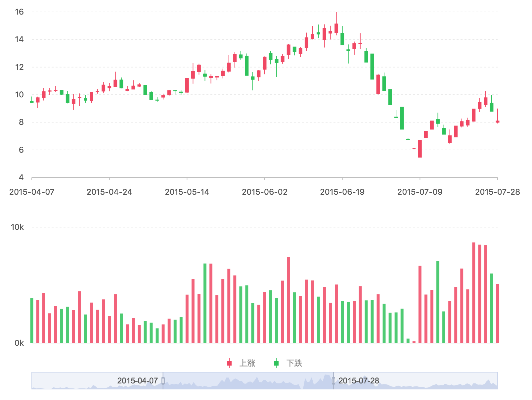Click the price axis label 14
The width and height of the screenshot is (532, 400).
[x=20, y=39]
